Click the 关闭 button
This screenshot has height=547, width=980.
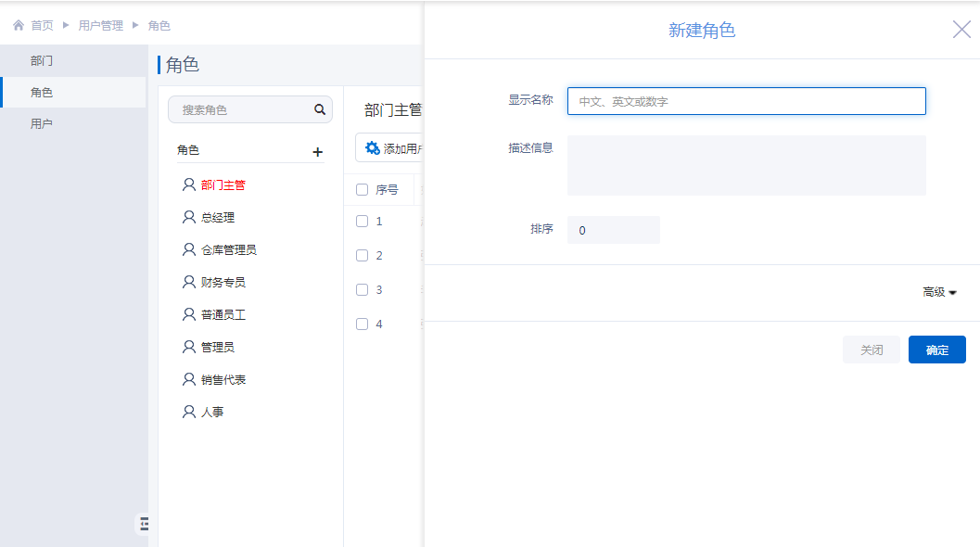pyautogui.click(x=871, y=350)
